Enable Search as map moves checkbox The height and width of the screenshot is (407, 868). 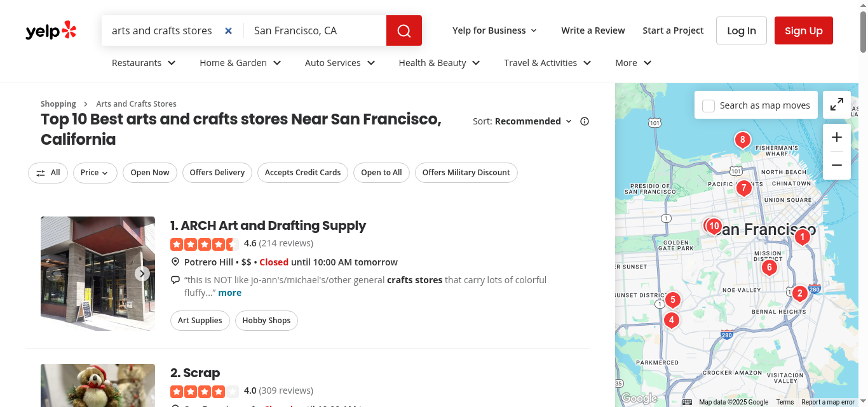pos(709,106)
